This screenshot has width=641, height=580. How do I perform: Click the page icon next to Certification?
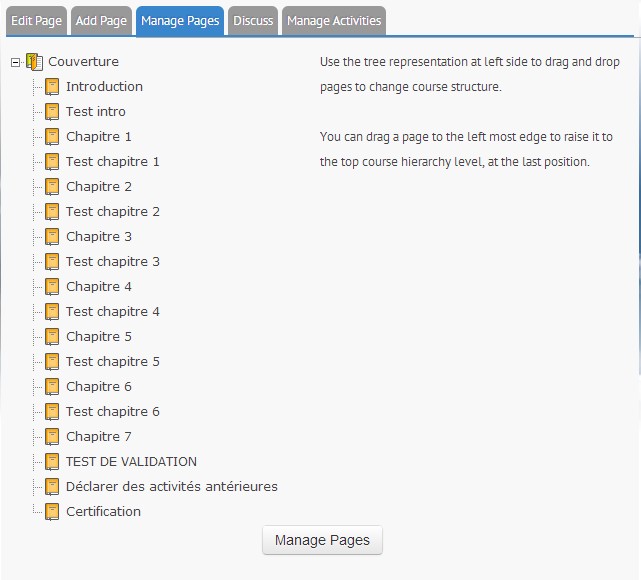[x=52, y=512]
